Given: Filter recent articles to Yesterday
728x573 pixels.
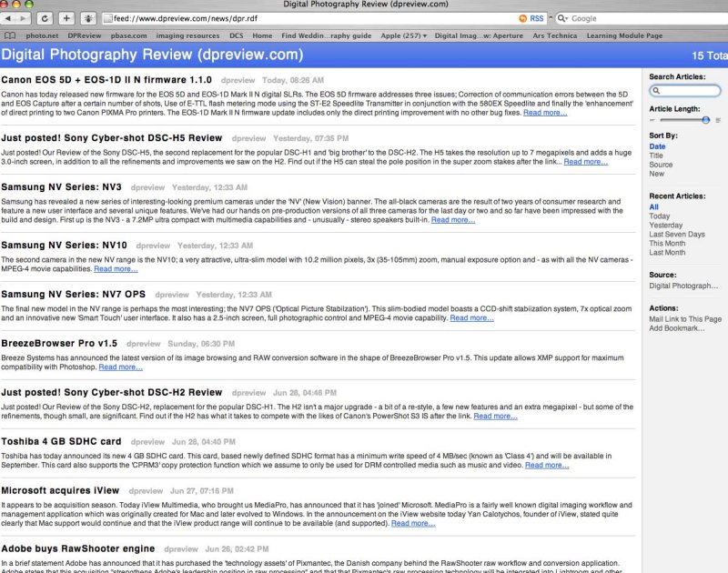Looking at the screenshot, I should click(x=666, y=225).
